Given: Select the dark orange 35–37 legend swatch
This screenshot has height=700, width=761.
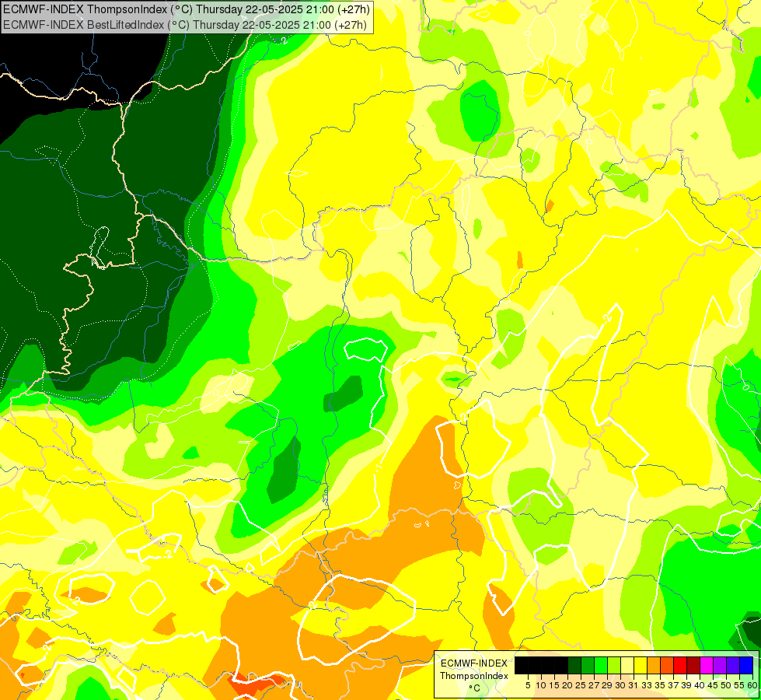Looking at the screenshot, I should pos(667,666).
